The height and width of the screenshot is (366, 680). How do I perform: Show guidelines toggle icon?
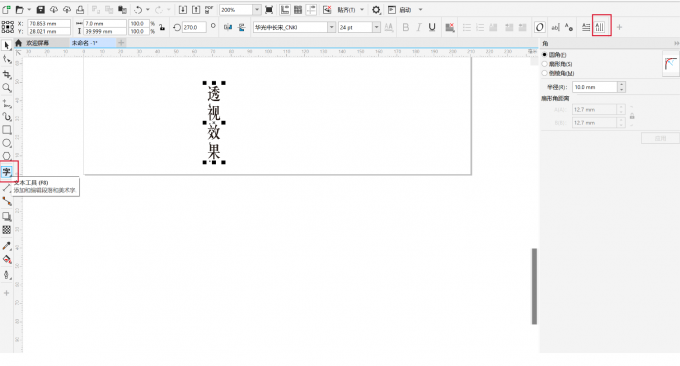point(311,10)
